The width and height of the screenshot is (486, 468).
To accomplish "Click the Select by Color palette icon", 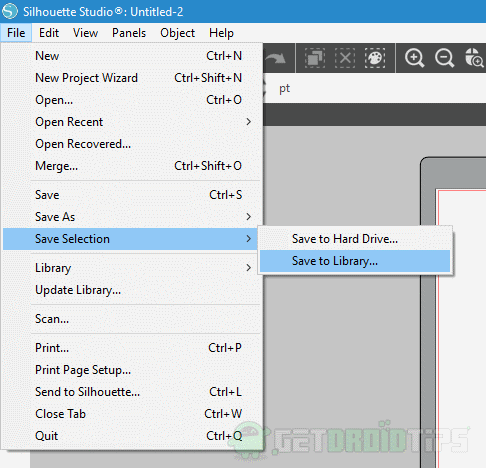I will [x=375, y=58].
